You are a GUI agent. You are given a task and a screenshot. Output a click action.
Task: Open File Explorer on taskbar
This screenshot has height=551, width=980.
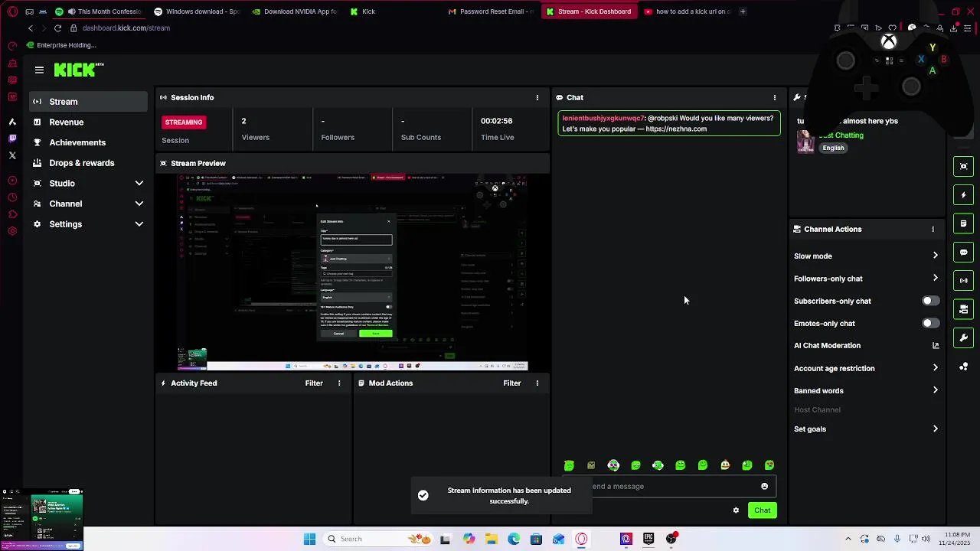point(491,539)
